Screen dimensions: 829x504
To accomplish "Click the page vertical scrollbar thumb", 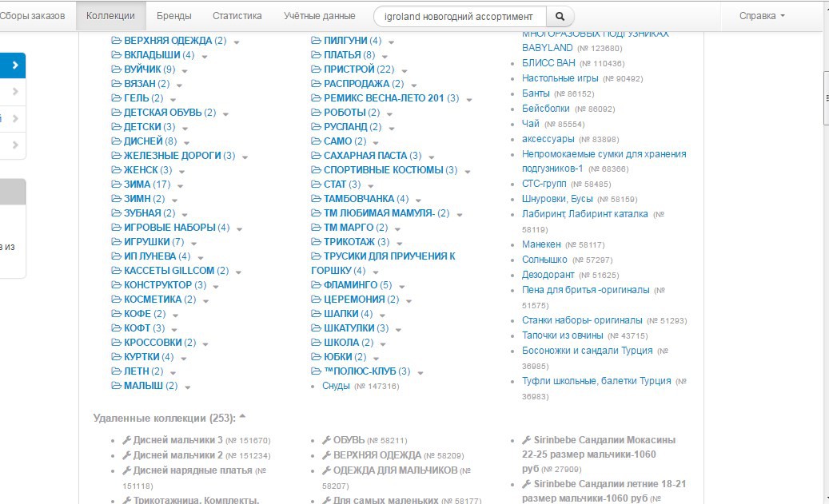I will tap(825, 97).
